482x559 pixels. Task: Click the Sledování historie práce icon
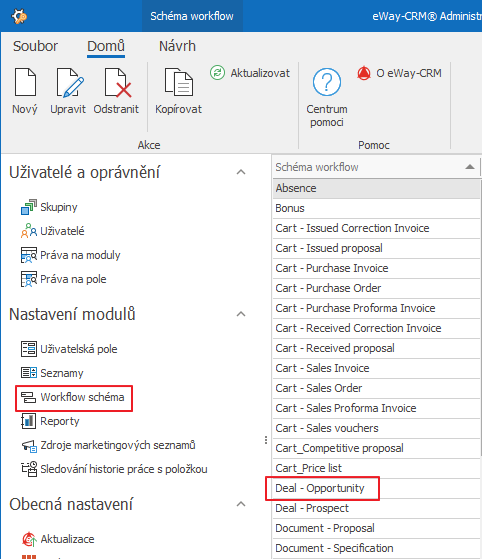coord(29,469)
